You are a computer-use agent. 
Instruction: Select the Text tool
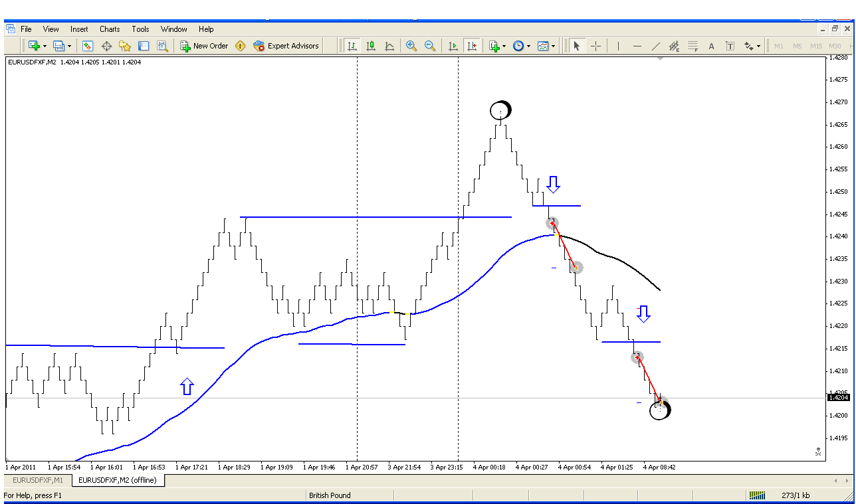point(711,46)
